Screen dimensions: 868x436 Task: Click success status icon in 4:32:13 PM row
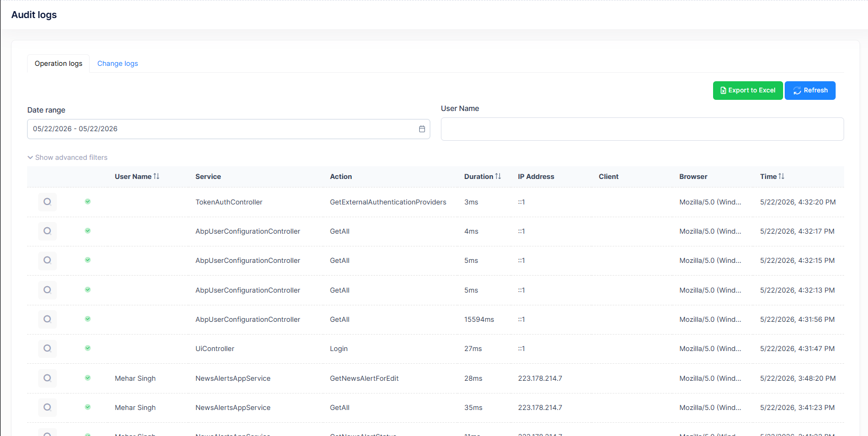(x=88, y=290)
